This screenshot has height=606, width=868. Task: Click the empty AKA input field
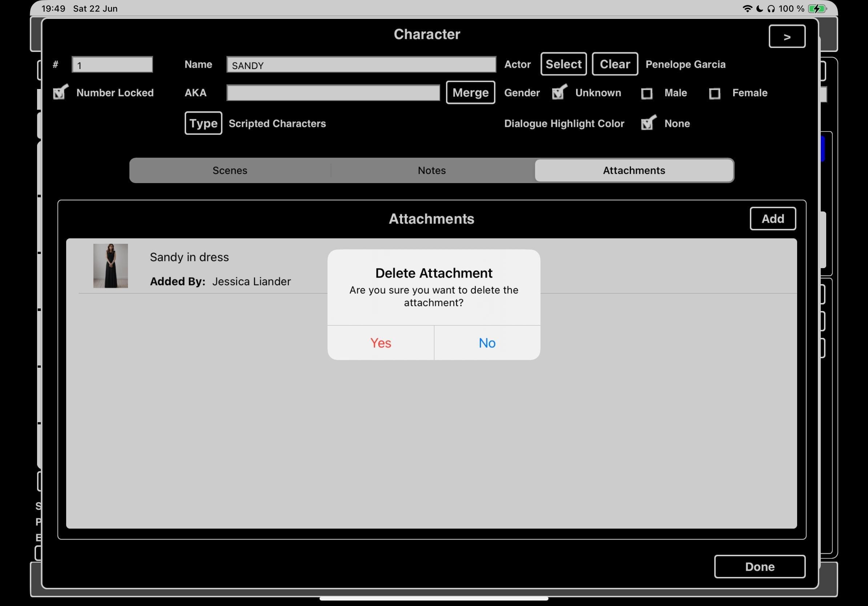pos(333,93)
